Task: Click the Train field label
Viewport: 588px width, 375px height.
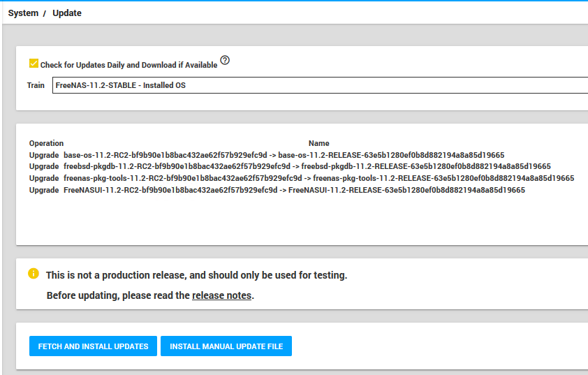Action: pos(36,85)
